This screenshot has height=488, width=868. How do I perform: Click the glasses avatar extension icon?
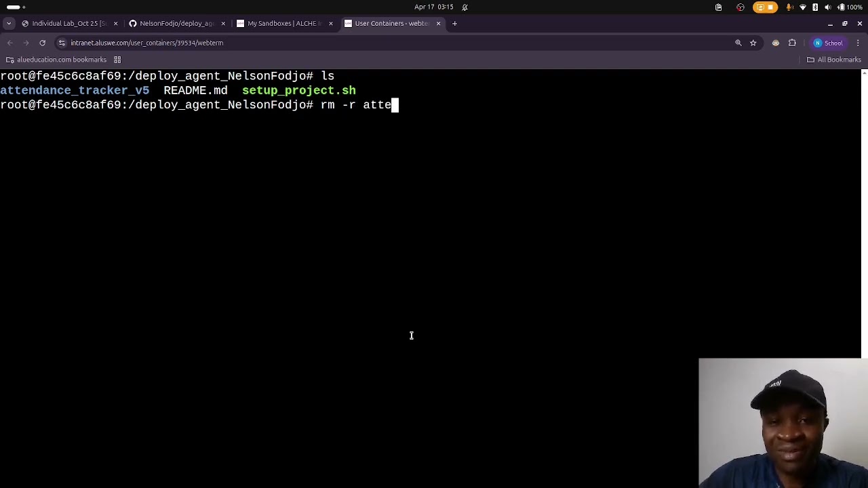coord(776,43)
